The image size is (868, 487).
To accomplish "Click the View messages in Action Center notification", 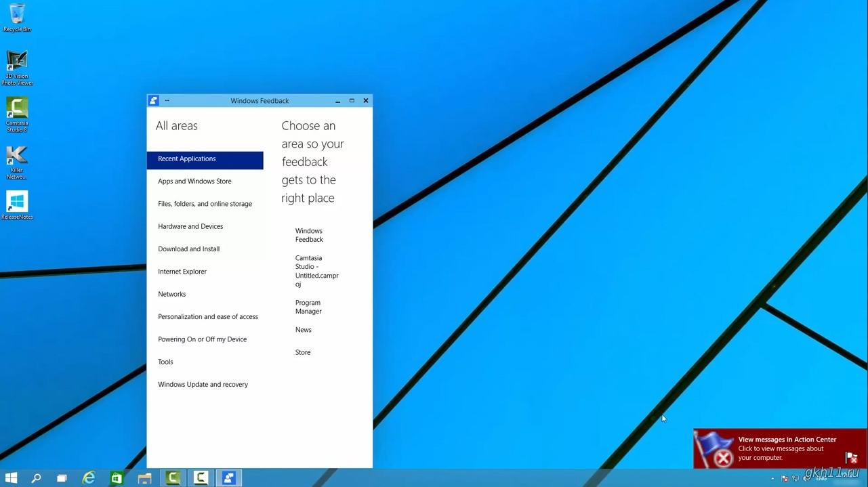I will (781, 448).
